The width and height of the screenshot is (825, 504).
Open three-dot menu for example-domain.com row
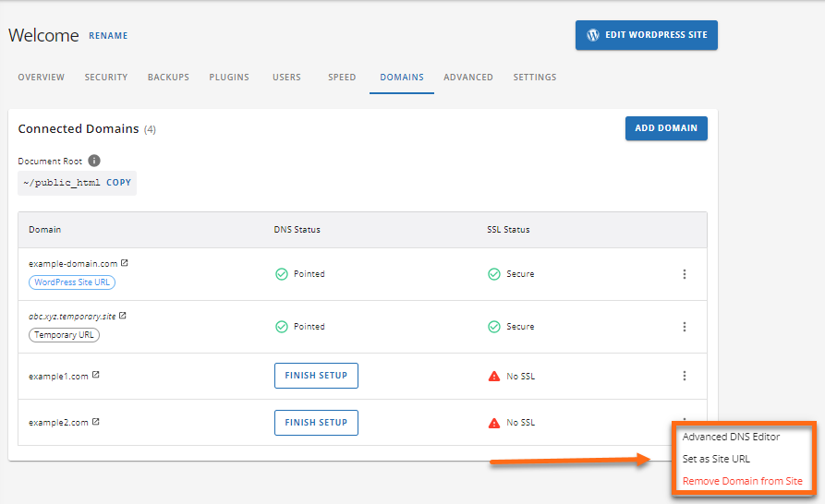684,274
